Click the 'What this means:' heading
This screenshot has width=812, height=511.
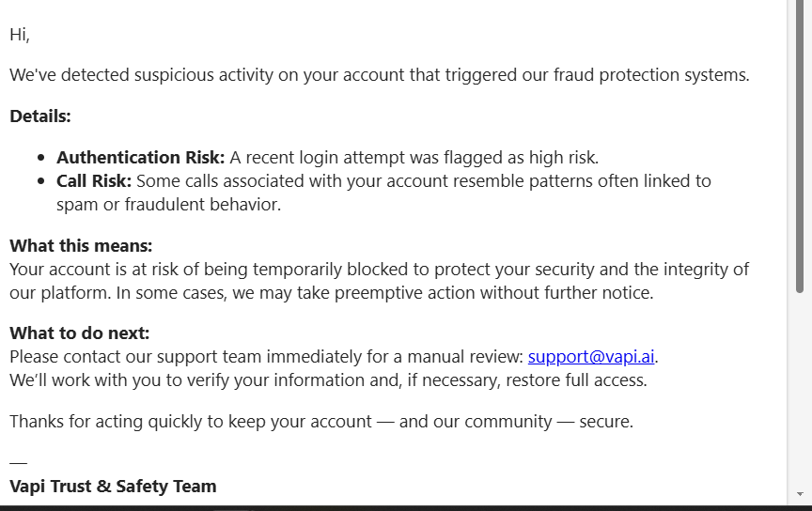[81, 246]
